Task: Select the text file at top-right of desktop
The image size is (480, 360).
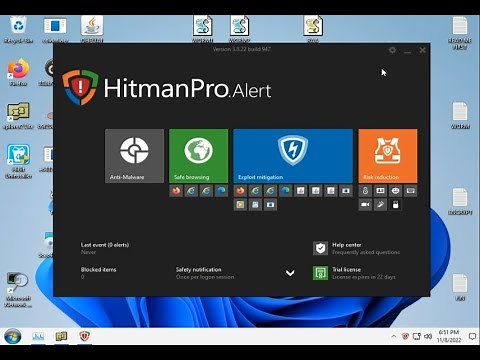Action: [460, 33]
